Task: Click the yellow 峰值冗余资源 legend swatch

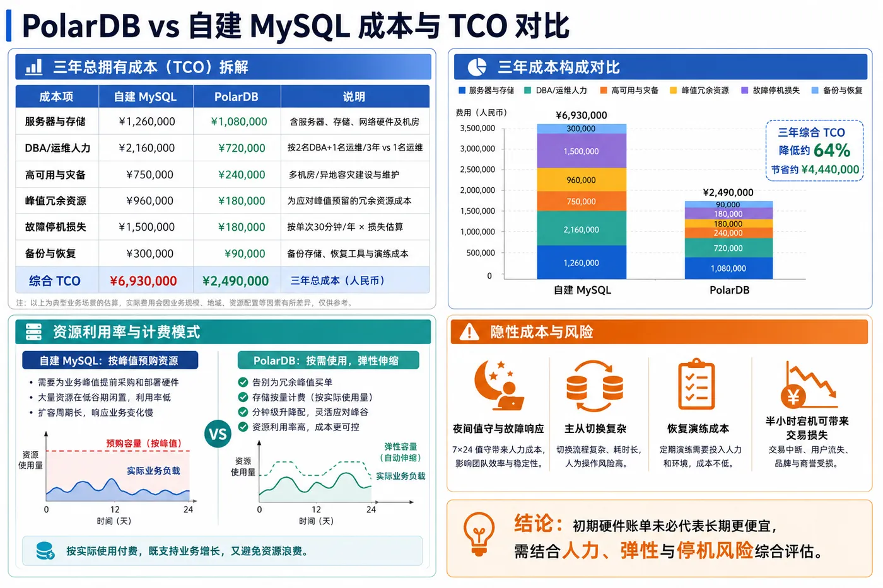Action: tap(673, 90)
